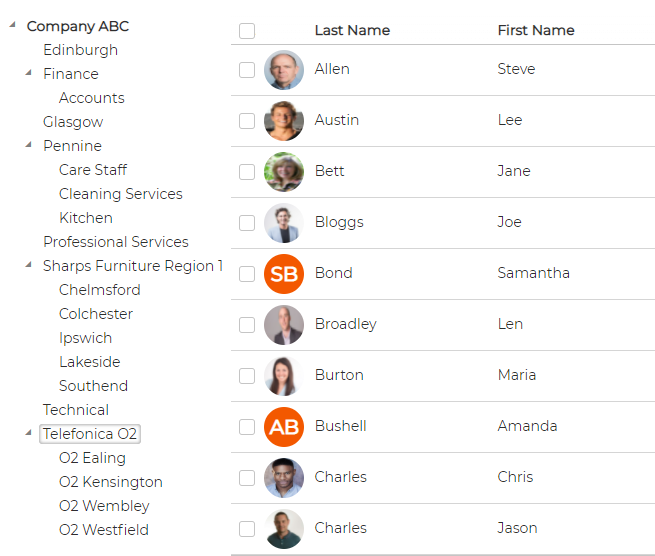Open the O2 Kensington branch
Screen dimensions: 655x556
(111, 482)
